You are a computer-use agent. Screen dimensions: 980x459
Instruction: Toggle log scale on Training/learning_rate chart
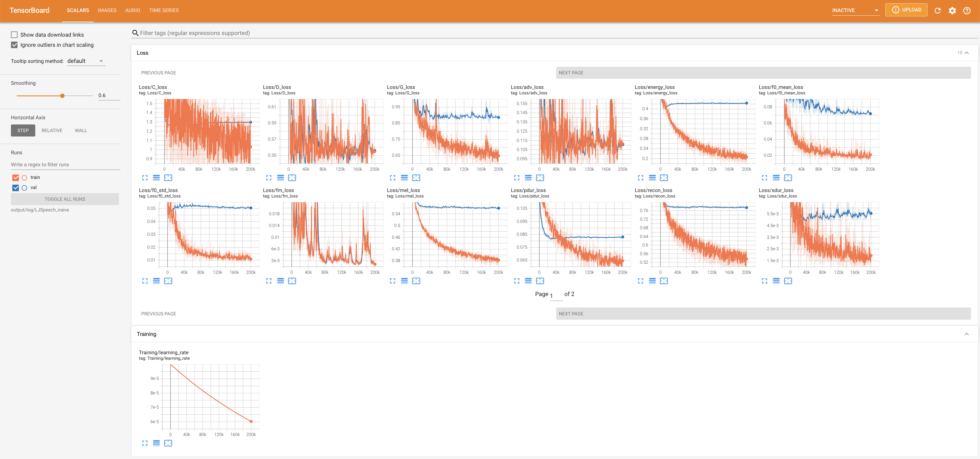point(156,443)
